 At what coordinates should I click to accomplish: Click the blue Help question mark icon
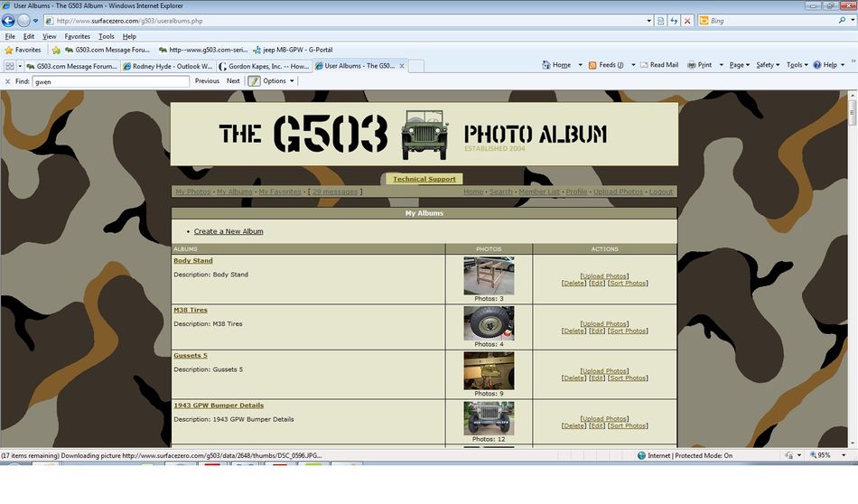tap(817, 64)
